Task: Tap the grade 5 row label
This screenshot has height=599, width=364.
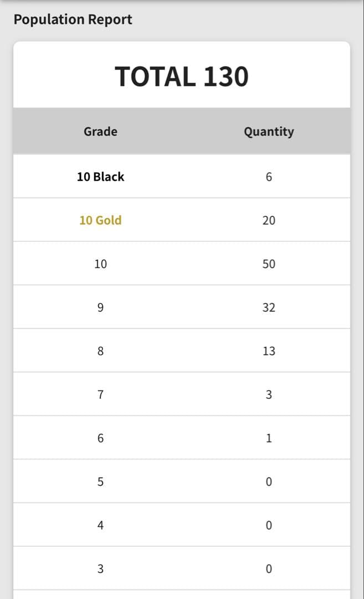Action: pyautogui.click(x=100, y=482)
